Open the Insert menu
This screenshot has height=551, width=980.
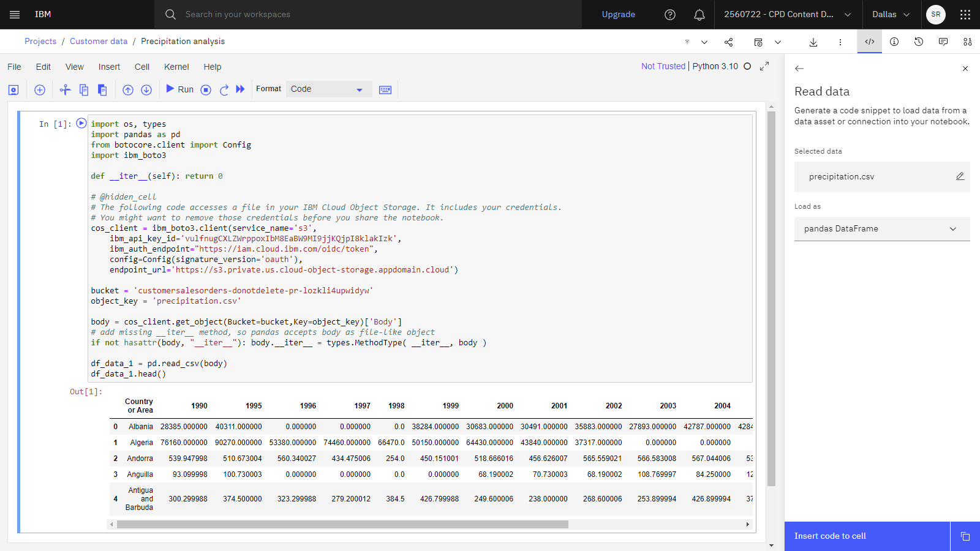coord(109,67)
